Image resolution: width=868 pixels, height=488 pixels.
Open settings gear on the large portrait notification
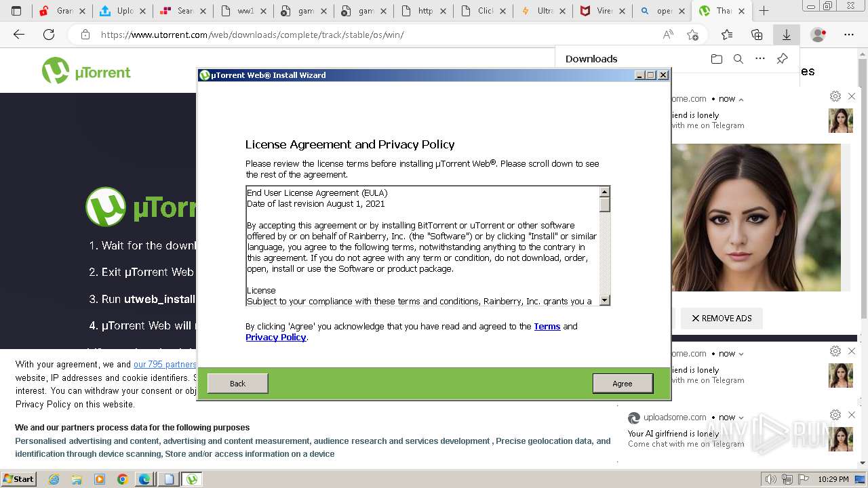click(x=835, y=96)
